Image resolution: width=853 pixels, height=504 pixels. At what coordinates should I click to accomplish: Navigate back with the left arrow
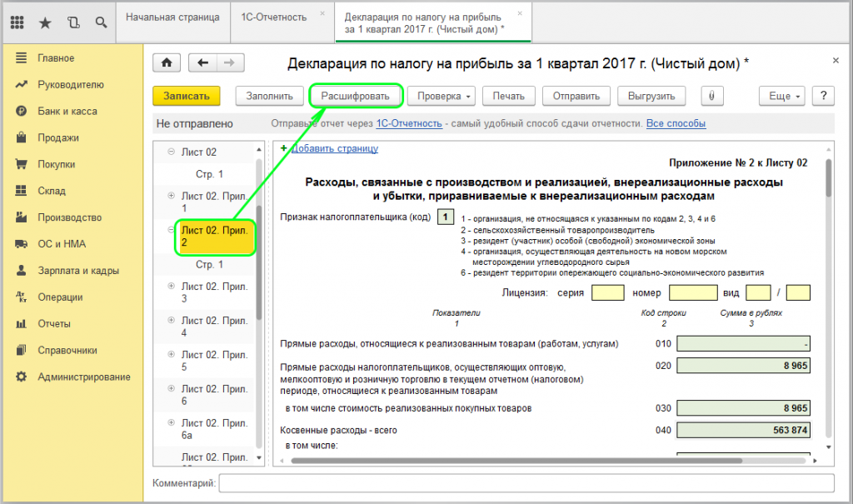(x=201, y=62)
